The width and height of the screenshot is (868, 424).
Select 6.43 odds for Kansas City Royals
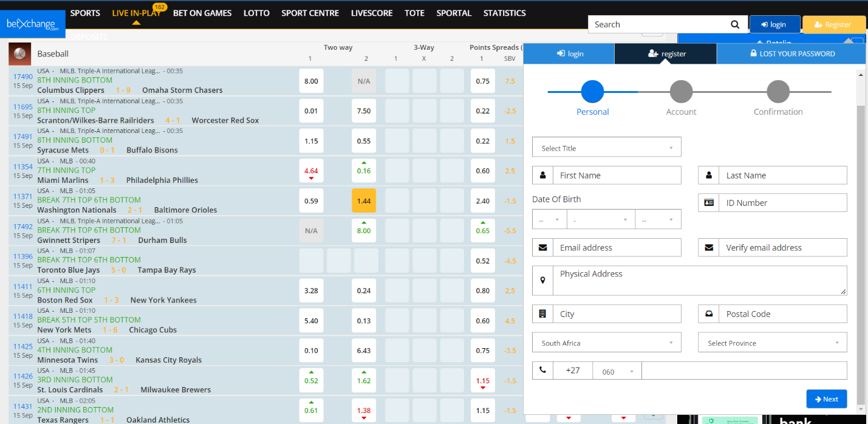[x=363, y=350]
